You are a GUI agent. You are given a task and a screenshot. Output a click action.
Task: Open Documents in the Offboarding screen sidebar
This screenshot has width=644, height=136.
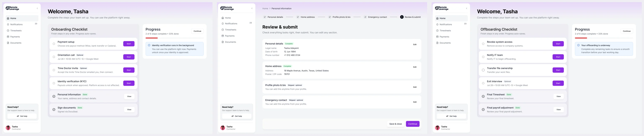(451, 43)
